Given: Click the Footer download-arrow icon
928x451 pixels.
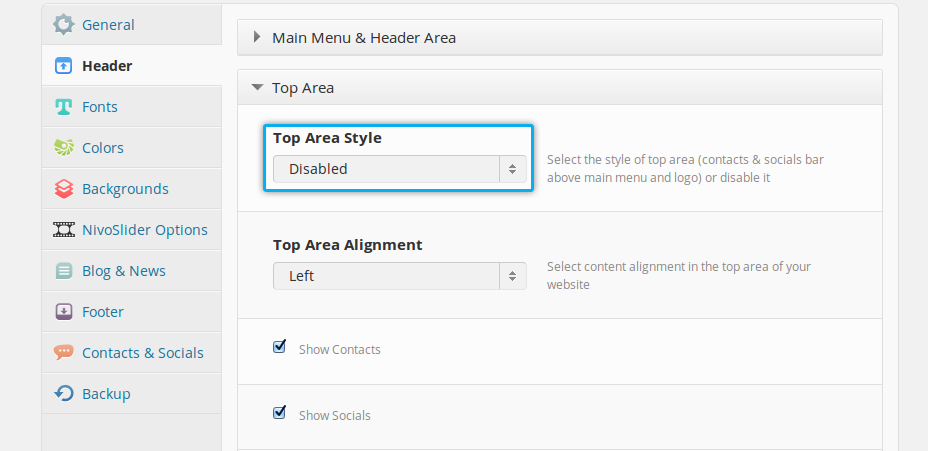Looking at the screenshot, I should pos(64,312).
